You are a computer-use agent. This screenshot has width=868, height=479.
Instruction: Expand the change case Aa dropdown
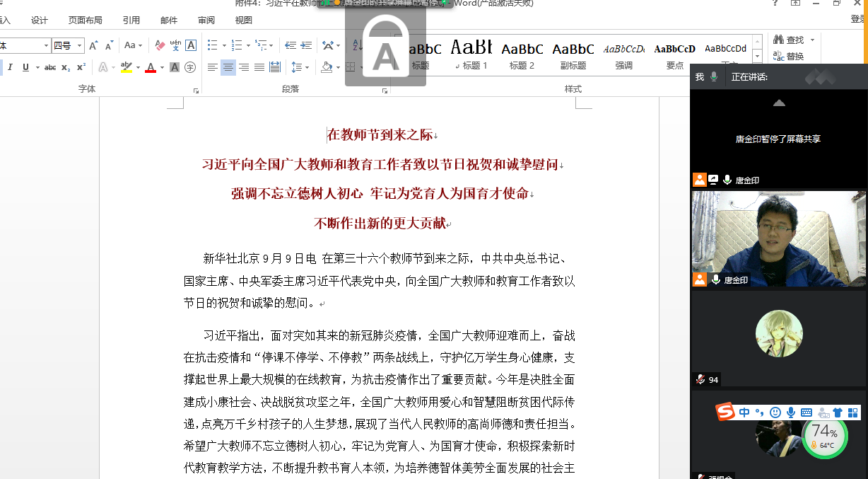point(133,45)
